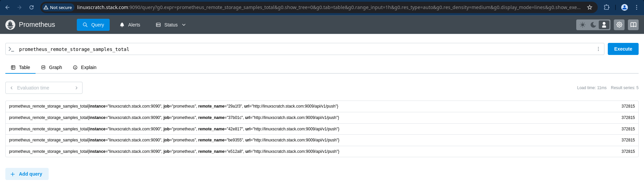Open the browser profile avatar
The image size is (644, 186).
point(625,7)
